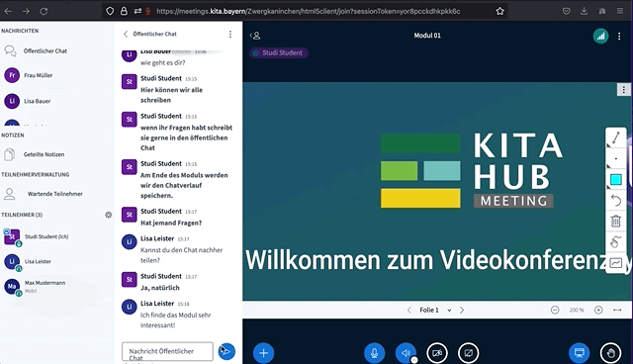Viewport: 633px width, 364px height.
Task: Start sharing your screen
Action: pos(468,353)
